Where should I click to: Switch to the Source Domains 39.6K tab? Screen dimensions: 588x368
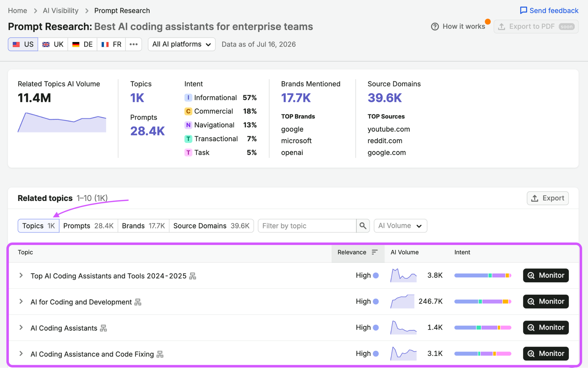tap(211, 226)
